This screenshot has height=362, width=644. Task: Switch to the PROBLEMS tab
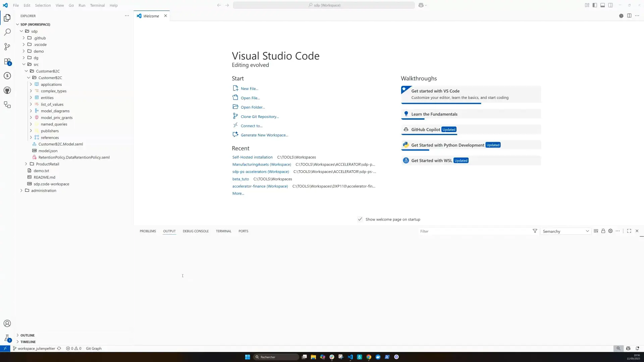[x=148, y=231]
